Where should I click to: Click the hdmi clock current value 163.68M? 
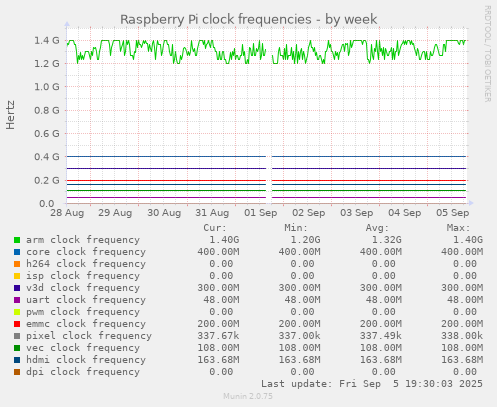(x=218, y=360)
